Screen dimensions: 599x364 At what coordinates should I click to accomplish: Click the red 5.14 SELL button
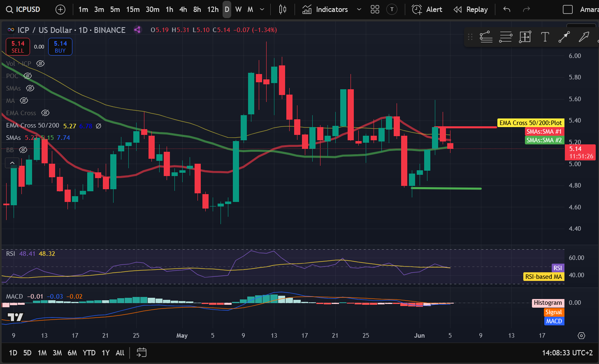(x=18, y=46)
